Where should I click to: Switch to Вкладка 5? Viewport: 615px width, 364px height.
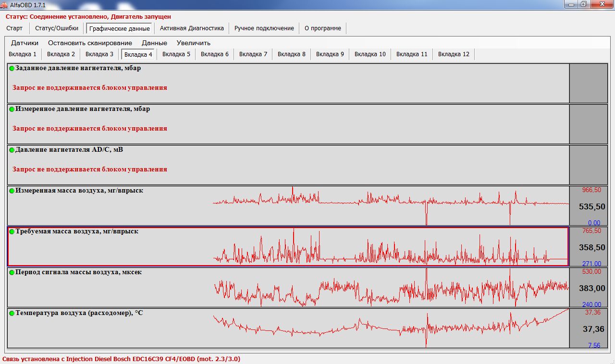tap(176, 54)
